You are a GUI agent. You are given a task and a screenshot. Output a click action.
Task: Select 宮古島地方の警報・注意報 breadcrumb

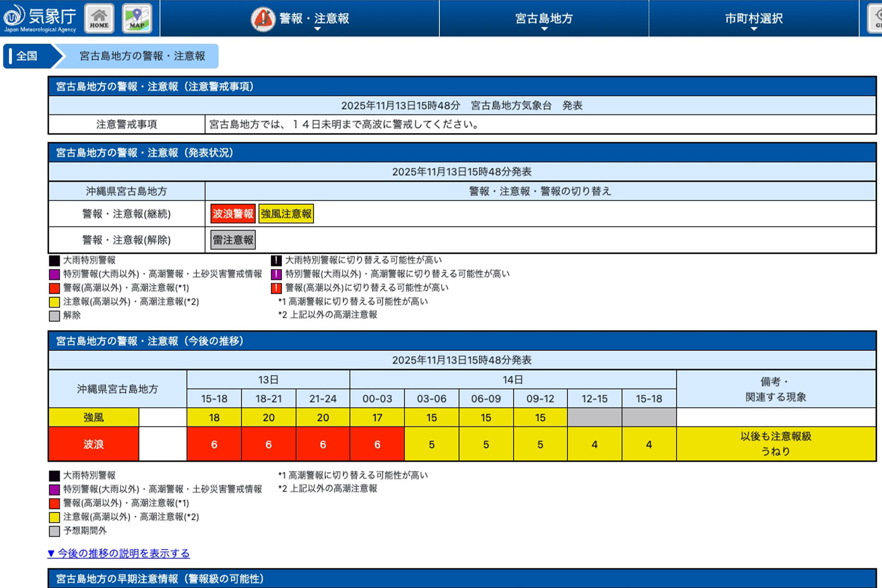(142, 56)
